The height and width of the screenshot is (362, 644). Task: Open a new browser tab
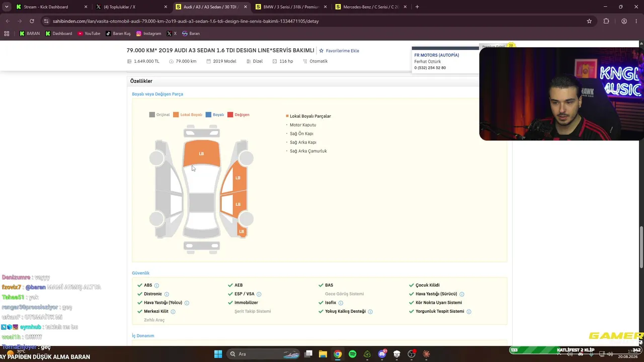point(417,7)
